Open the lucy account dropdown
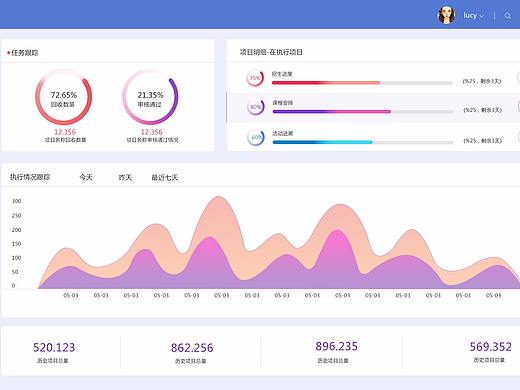The image size is (520, 390). point(473,15)
